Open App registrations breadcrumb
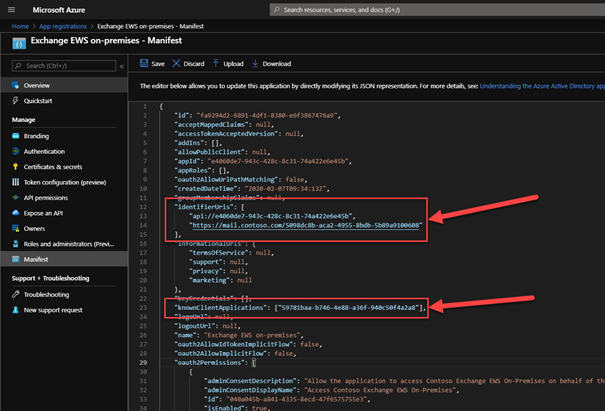The height and width of the screenshot is (411, 605). click(x=63, y=26)
